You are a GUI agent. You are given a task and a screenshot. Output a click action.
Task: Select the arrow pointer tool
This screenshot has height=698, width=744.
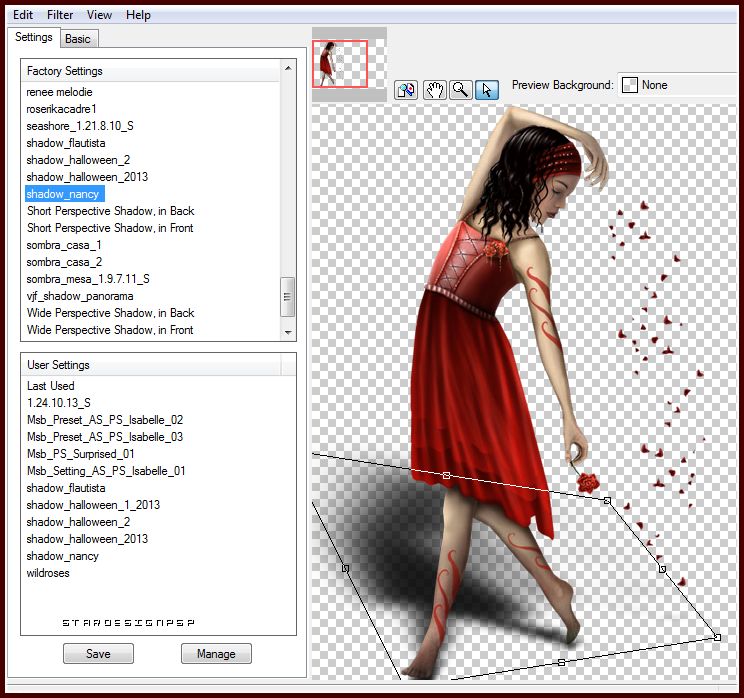point(487,89)
